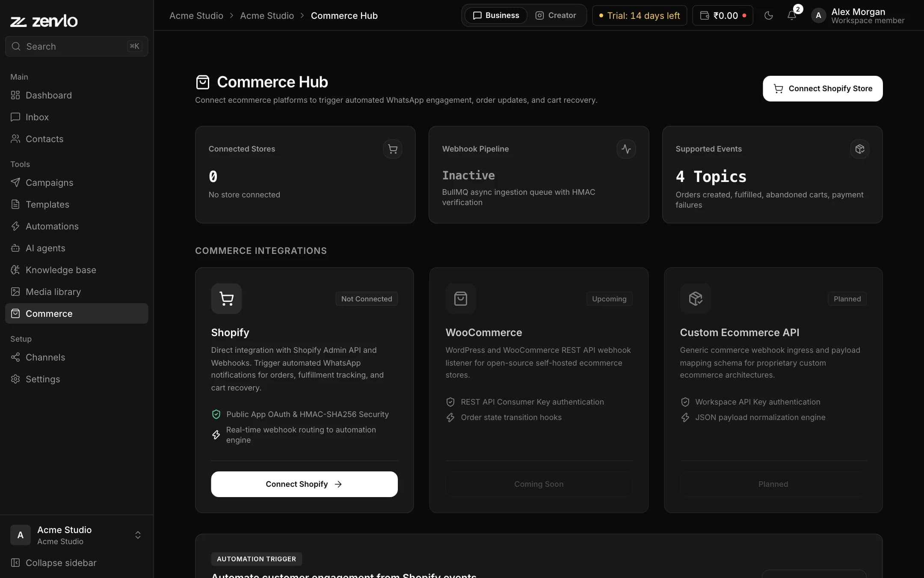Open Inbox in the sidebar

(77, 117)
